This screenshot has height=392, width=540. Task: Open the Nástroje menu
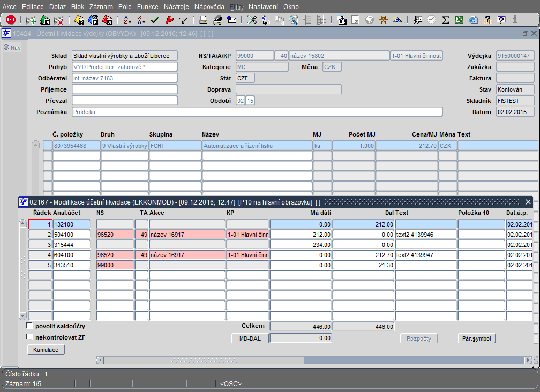176,7
